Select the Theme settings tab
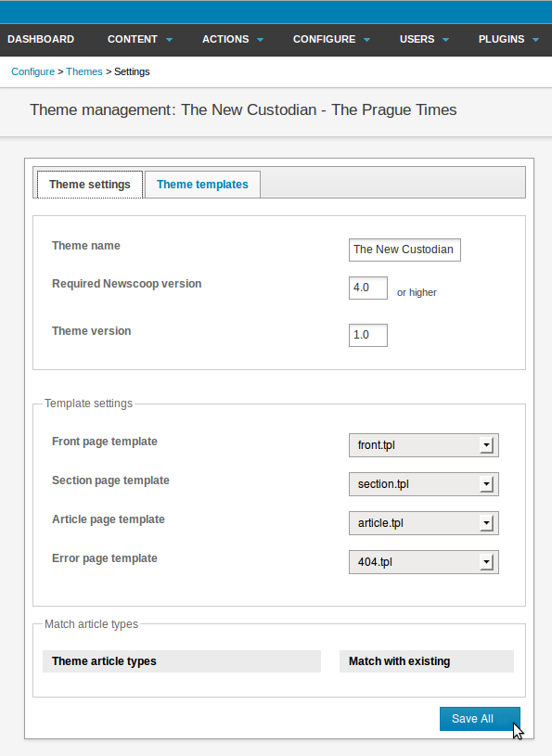The height and width of the screenshot is (756, 552). click(90, 185)
